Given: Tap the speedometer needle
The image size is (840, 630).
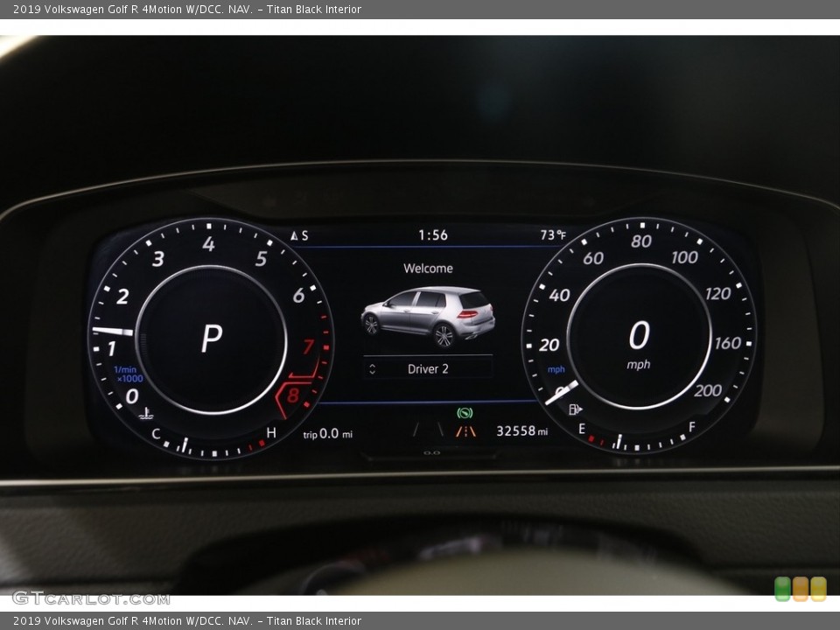Looking at the screenshot, I should coord(562,393).
